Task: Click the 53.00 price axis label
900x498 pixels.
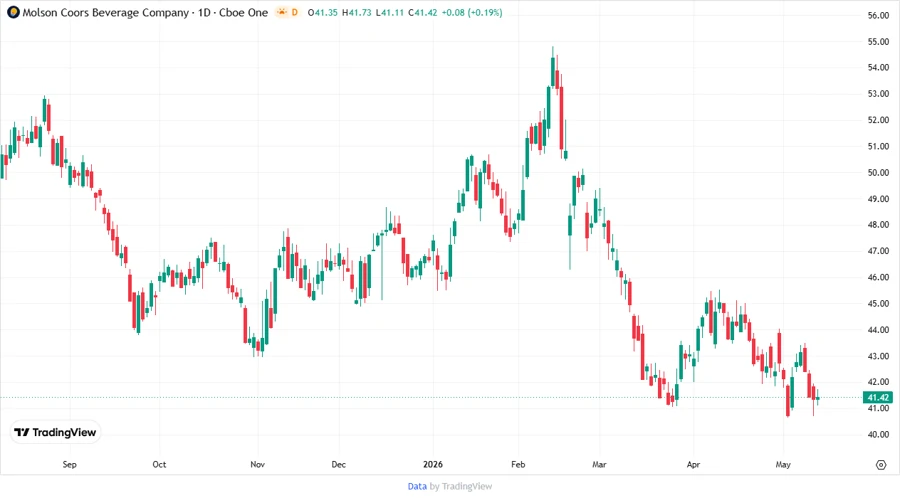Action: [x=878, y=94]
